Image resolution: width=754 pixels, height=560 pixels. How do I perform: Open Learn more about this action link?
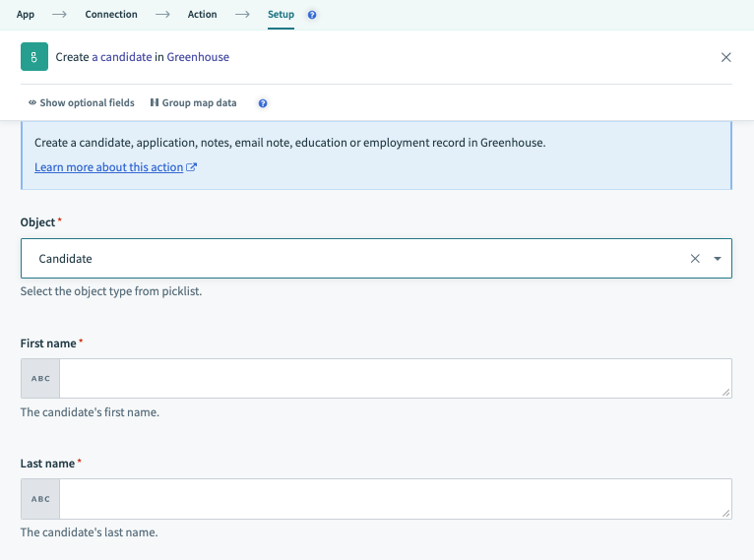click(x=109, y=167)
